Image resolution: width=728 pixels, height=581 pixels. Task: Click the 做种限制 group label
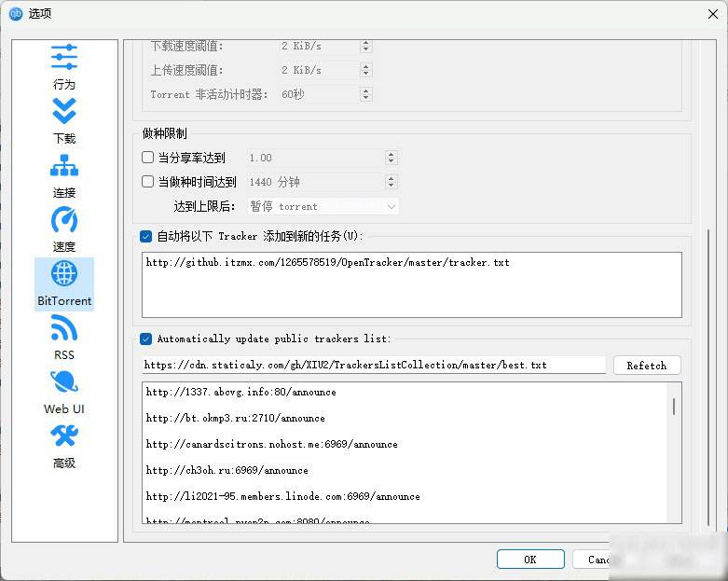(x=164, y=133)
